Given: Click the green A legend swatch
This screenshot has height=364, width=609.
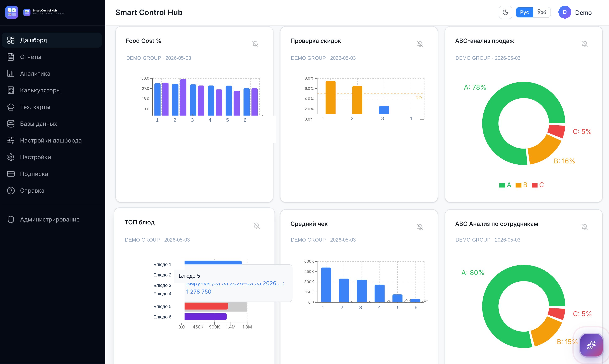Looking at the screenshot, I should coord(502,185).
